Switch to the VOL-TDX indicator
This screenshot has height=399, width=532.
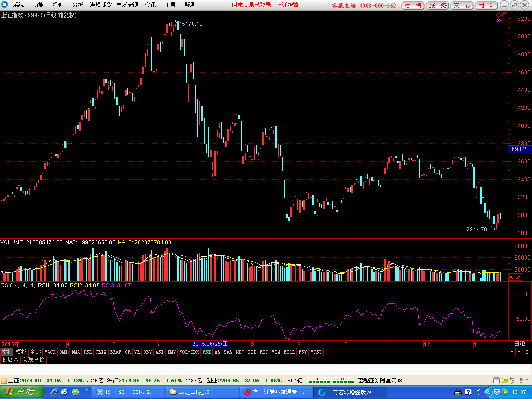click(x=189, y=352)
